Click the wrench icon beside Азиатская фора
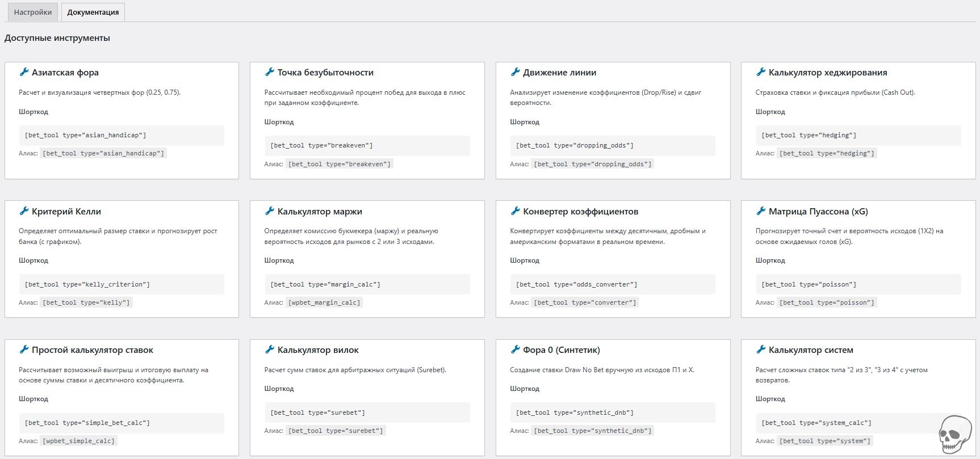This screenshot has width=980, height=459. point(24,72)
